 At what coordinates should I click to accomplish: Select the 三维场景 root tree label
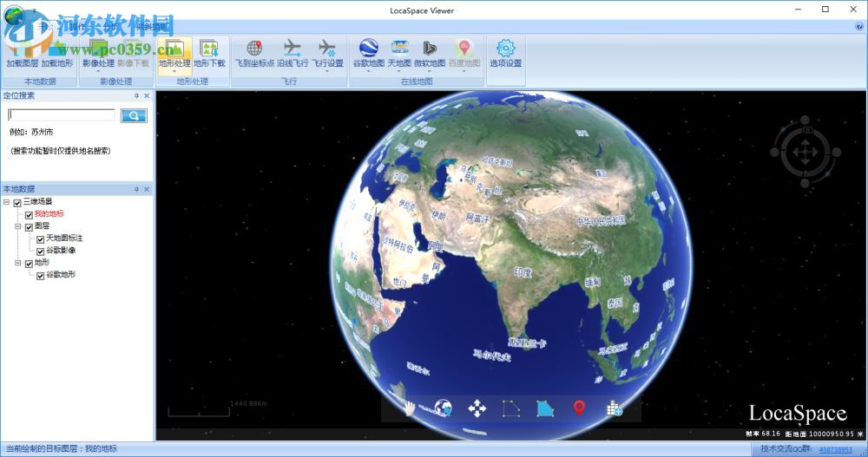coord(37,203)
